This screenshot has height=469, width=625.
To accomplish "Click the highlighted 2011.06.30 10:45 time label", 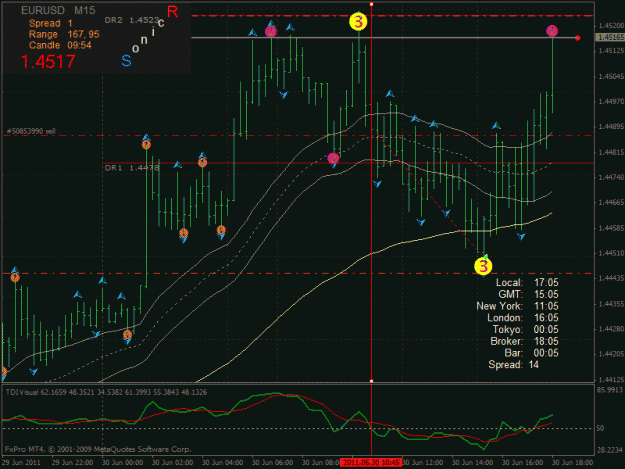I will pos(371,463).
